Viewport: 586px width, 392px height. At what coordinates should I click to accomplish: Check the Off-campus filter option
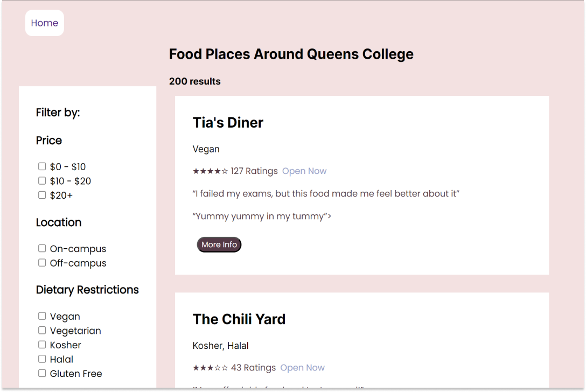(42, 262)
